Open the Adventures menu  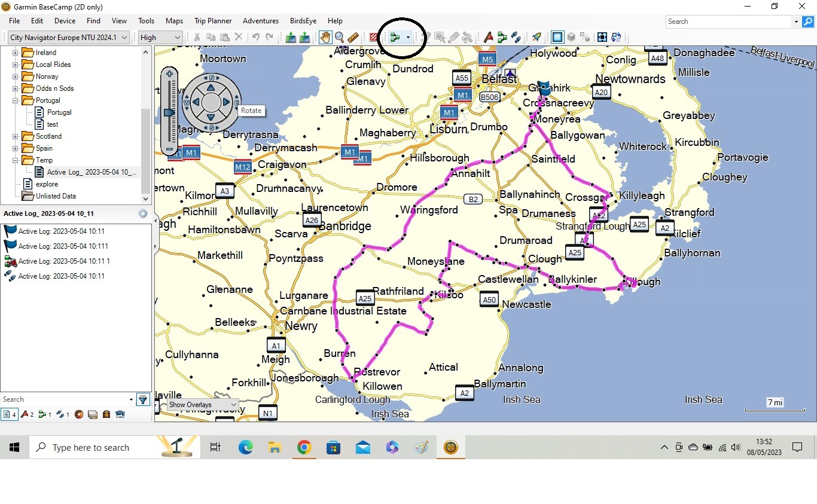(x=261, y=21)
